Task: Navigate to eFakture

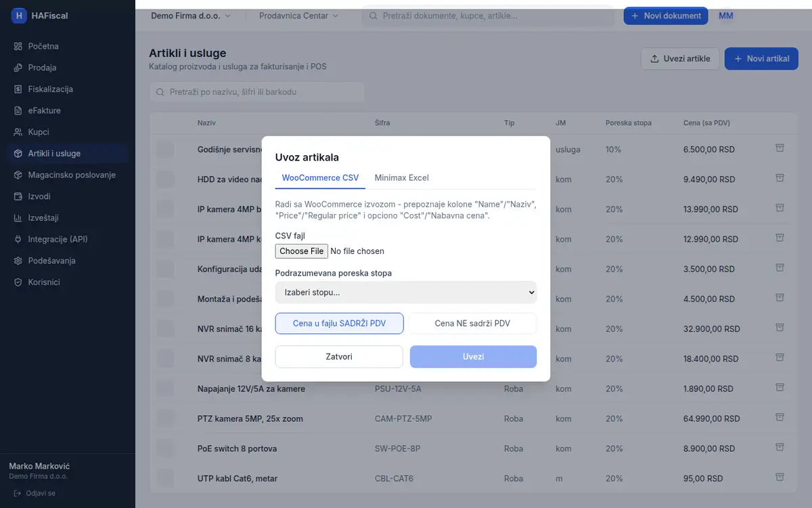Action: pyautogui.click(x=68, y=110)
